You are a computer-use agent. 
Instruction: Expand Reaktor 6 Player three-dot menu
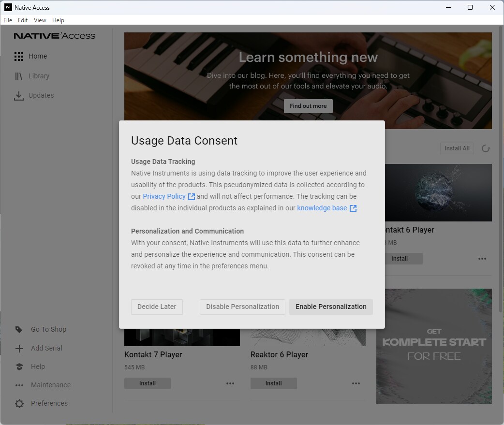click(x=356, y=383)
